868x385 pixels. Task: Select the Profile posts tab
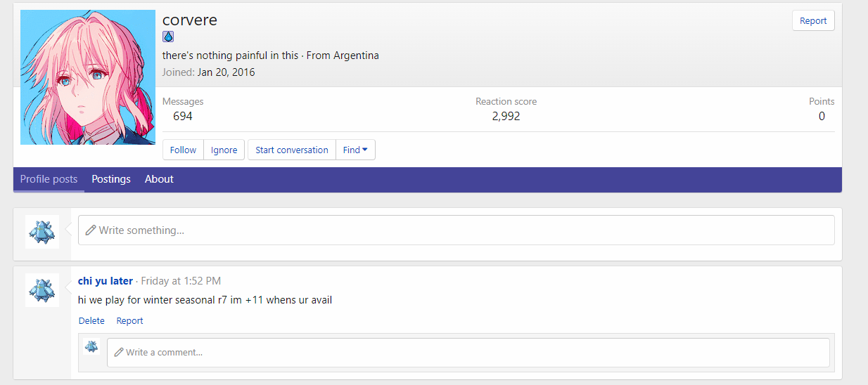point(49,179)
